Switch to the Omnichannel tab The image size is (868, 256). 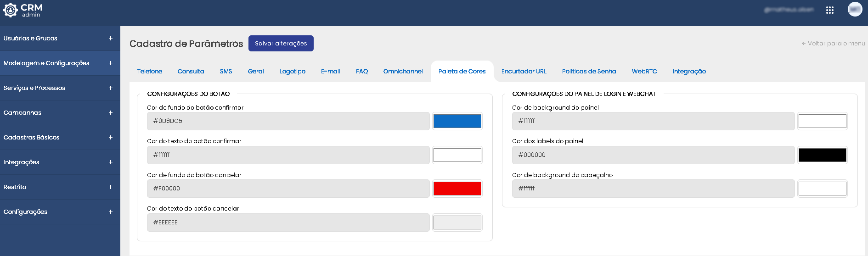click(x=403, y=72)
